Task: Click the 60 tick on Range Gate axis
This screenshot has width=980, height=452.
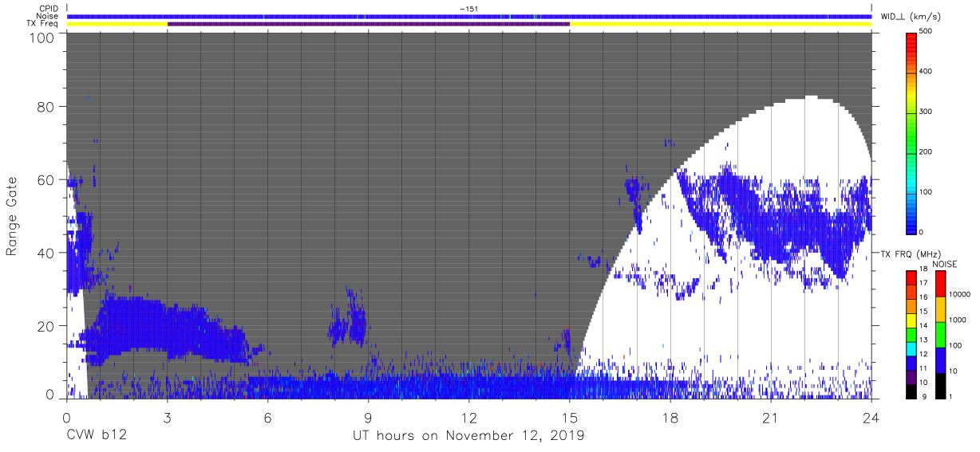Action: (x=46, y=180)
